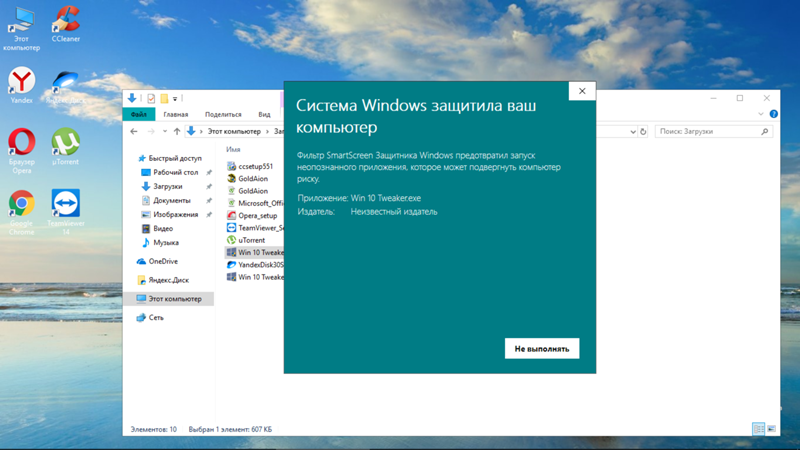The height and width of the screenshot is (450, 800).
Task: Close the SmartScreen warning dialog with X
Action: (582, 91)
